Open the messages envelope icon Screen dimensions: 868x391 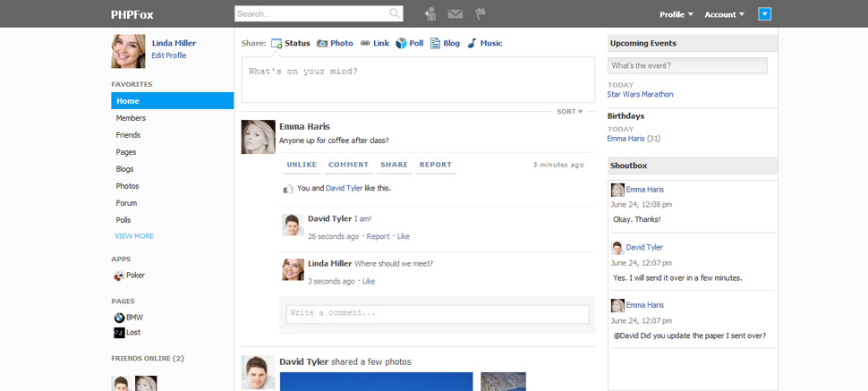pos(455,14)
